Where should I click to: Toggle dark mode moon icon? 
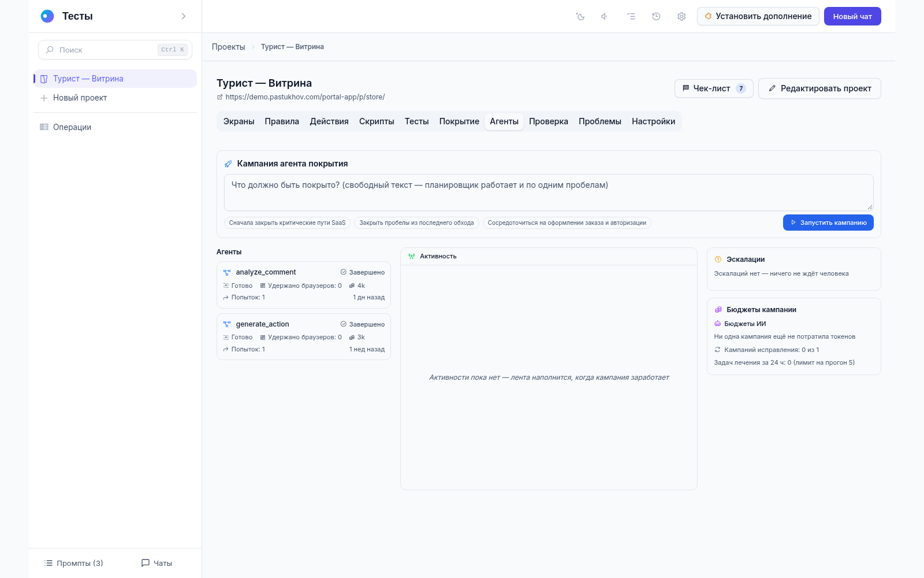(x=580, y=16)
